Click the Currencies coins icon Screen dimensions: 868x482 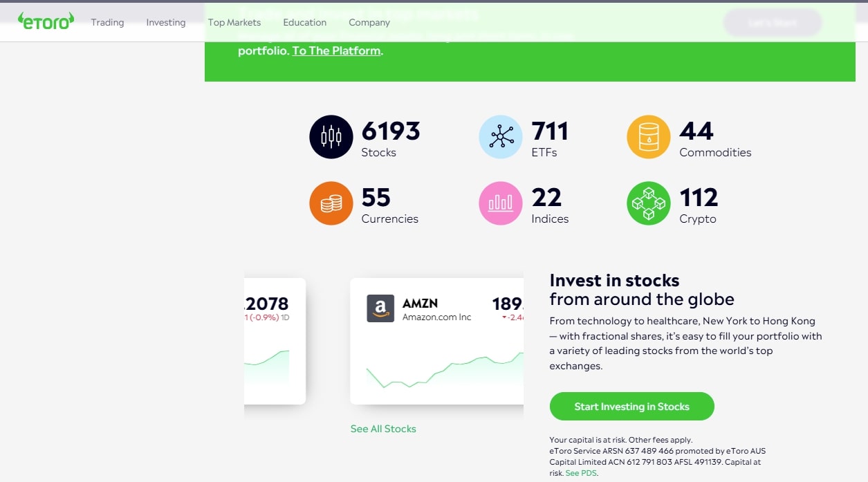click(x=331, y=203)
